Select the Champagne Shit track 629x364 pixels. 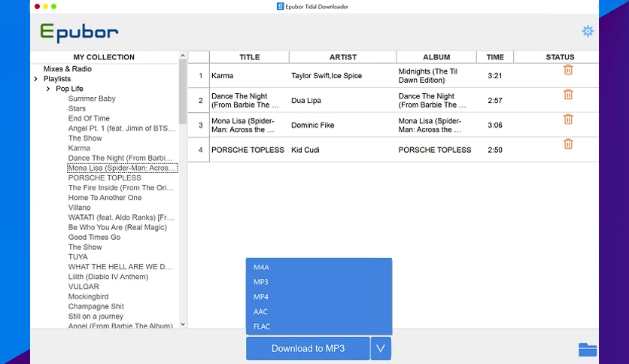pos(96,306)
